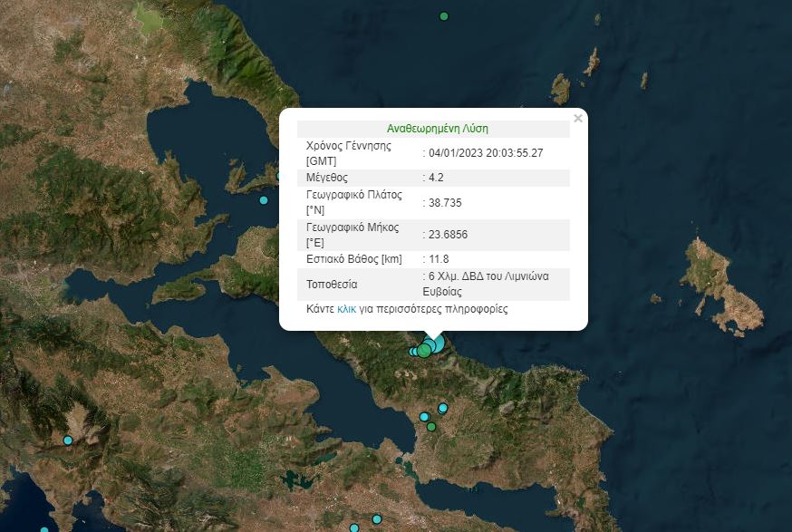Close the Αναθεωρημένη Λύση popup

tap(576, 118)
